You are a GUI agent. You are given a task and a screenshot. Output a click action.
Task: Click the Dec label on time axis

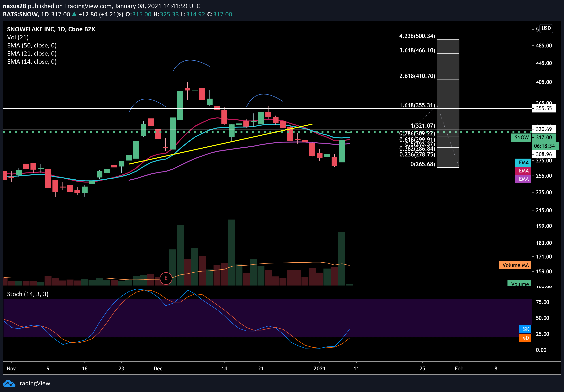tap(158, 368)
